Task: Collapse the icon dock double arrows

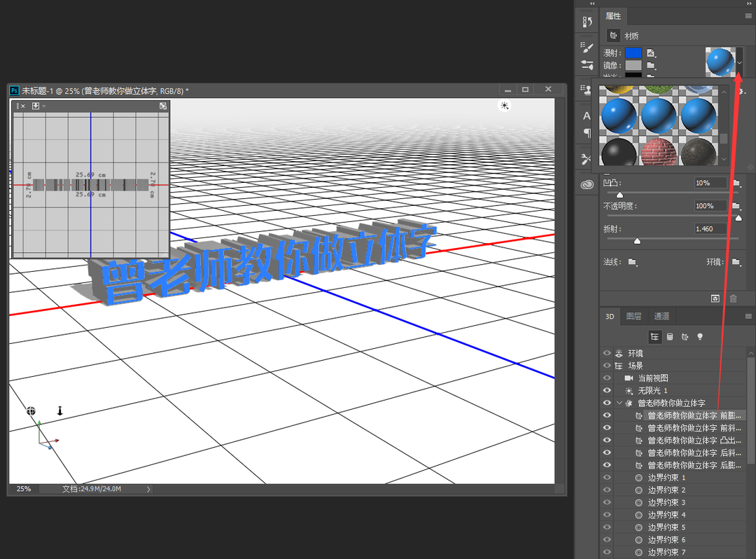Action: [592, 3]
